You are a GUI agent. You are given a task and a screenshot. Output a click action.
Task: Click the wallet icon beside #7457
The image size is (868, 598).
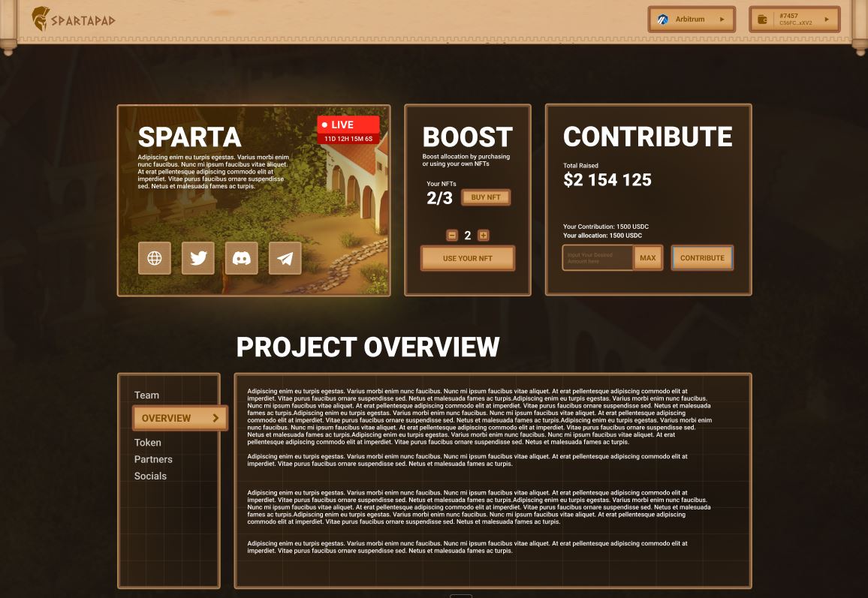click(761, 19)
